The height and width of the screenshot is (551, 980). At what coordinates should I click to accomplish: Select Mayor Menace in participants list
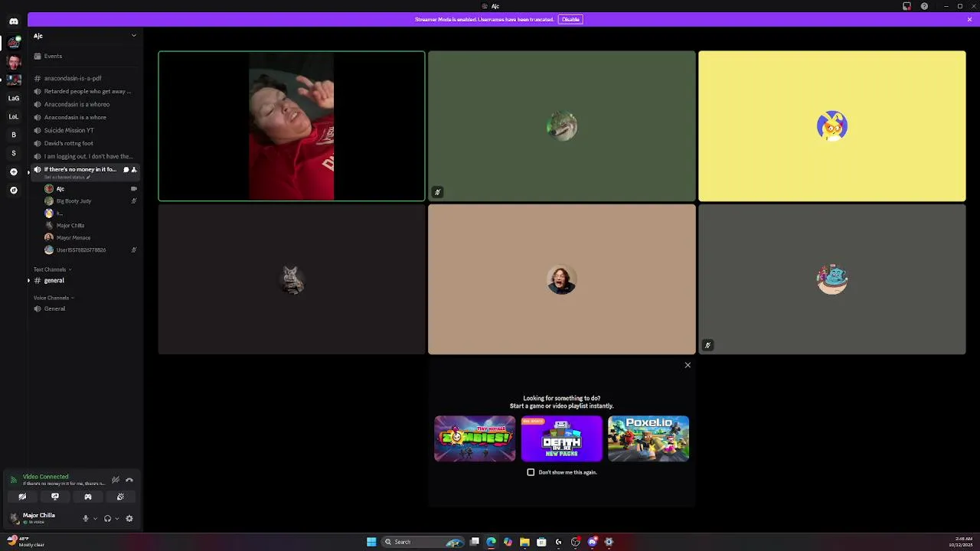coord(90,237)
